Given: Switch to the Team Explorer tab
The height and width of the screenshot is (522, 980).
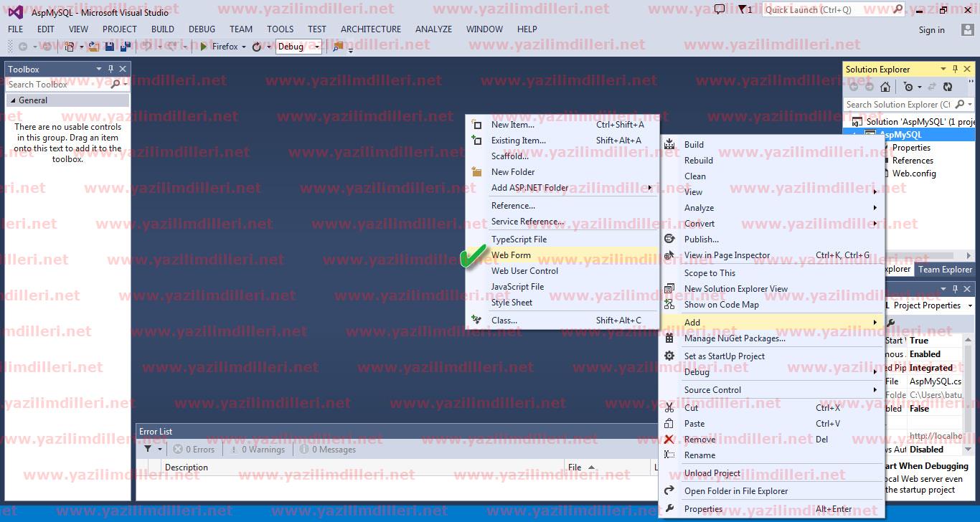Looking at the screenshot, I should click(945, 270).
